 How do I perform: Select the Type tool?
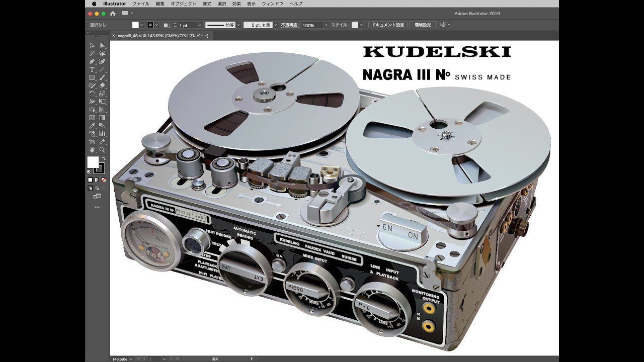tap(92, 69)
